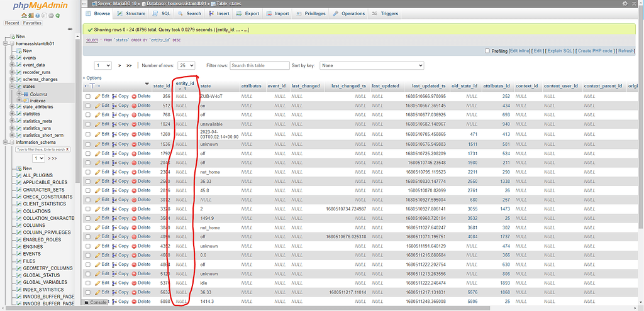
Task: Switch to the Structure tab
Action: pyautogui.click(x=131, y=13)
